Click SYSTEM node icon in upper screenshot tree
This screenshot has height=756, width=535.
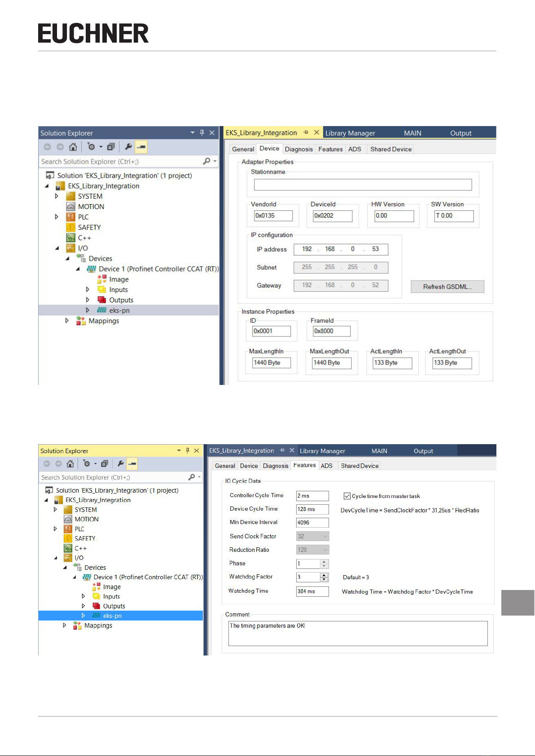[x=70, y=196]
